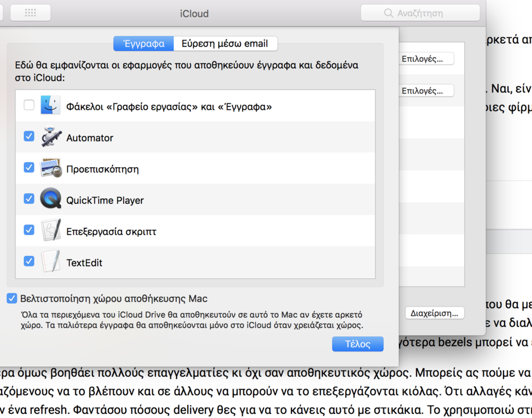Open the Εύρεση μέσω email tab
This screenshot has width=532, height=418.
pos(225,44)
